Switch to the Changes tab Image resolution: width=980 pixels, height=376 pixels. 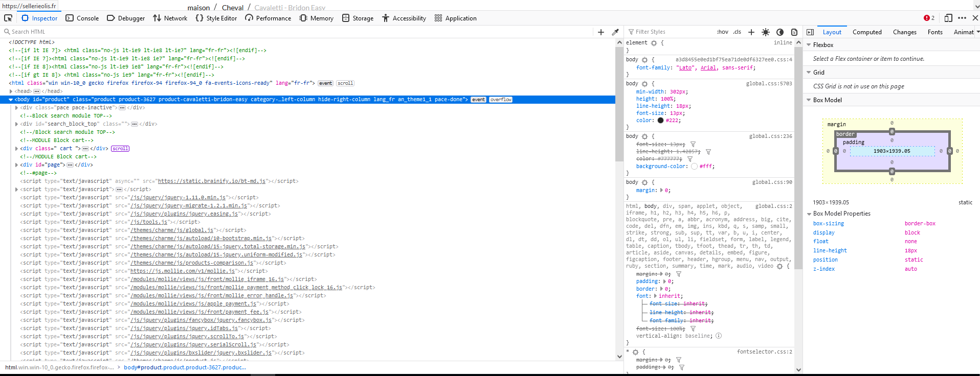[905, 32]
